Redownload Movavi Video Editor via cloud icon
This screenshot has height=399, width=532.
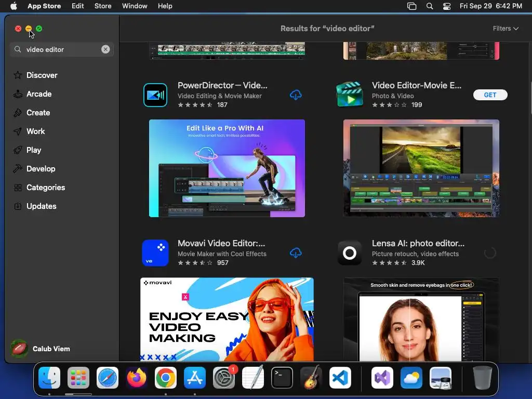(296, 253)
